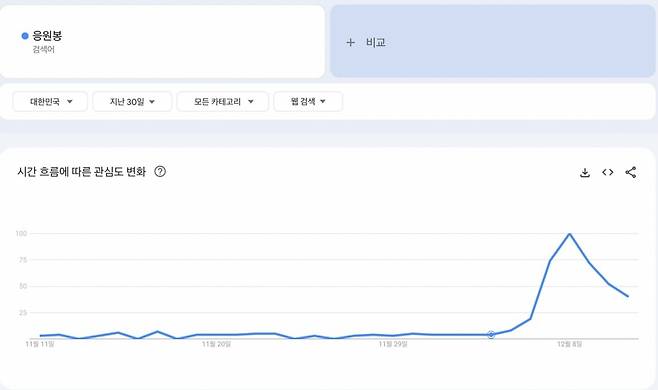
Task: Share the interest over time chart
Action: 631,172
